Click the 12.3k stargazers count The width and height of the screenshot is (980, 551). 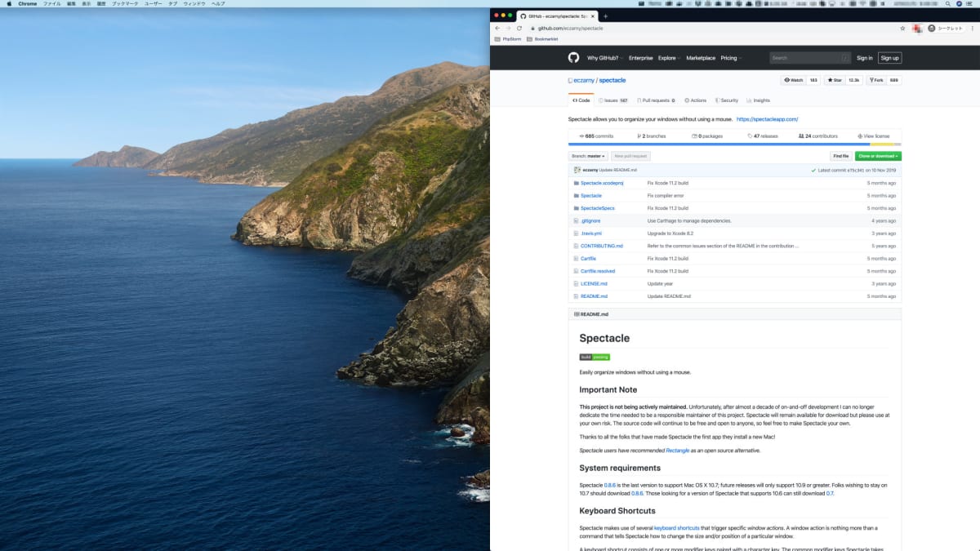(x=854, y=80)
